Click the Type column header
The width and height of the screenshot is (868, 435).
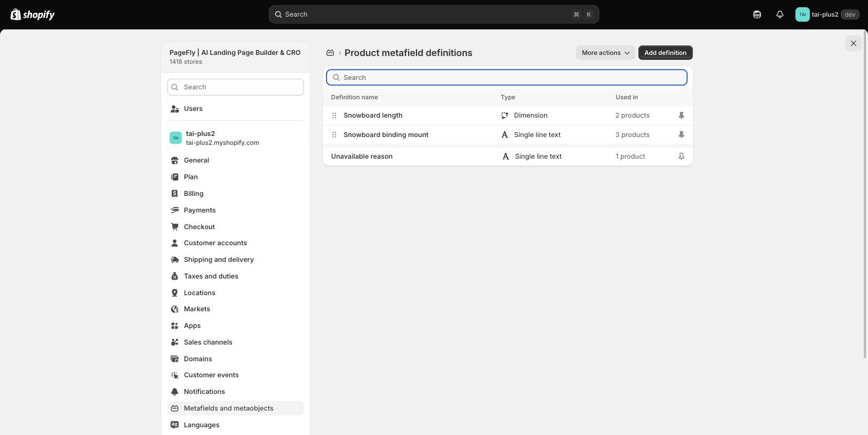pos(508,97)
